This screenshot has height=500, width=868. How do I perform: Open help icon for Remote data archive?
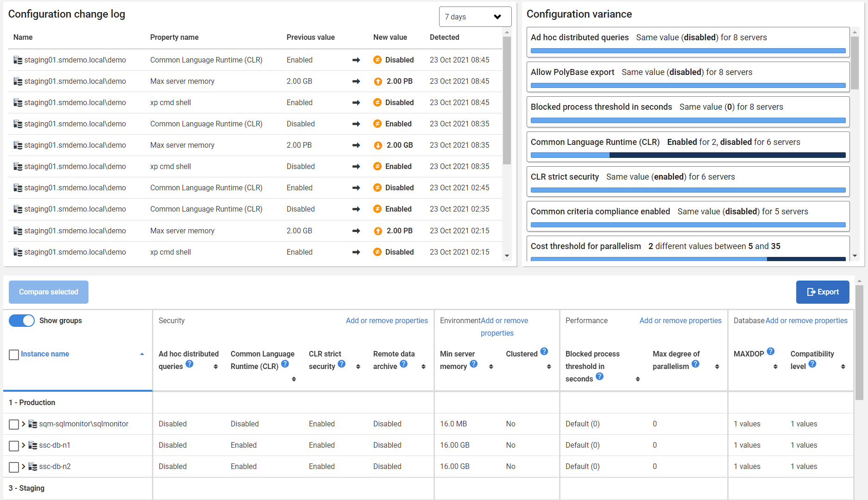[x=403, y=364]
